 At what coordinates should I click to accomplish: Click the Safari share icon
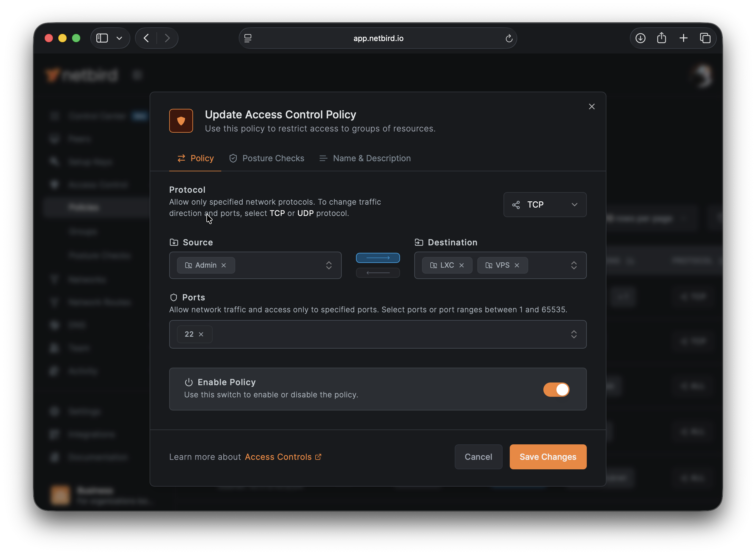(x=662, y=38)
